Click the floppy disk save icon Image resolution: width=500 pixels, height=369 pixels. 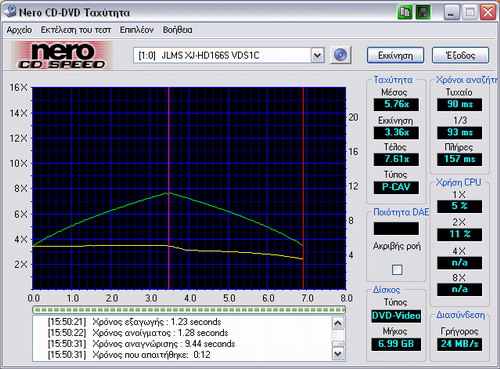(423, 13)
